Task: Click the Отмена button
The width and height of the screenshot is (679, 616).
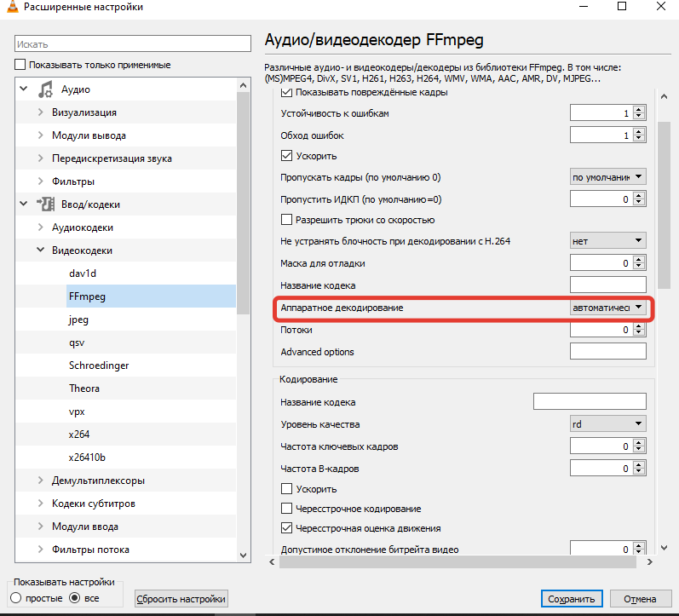Action: click(645, 599)
